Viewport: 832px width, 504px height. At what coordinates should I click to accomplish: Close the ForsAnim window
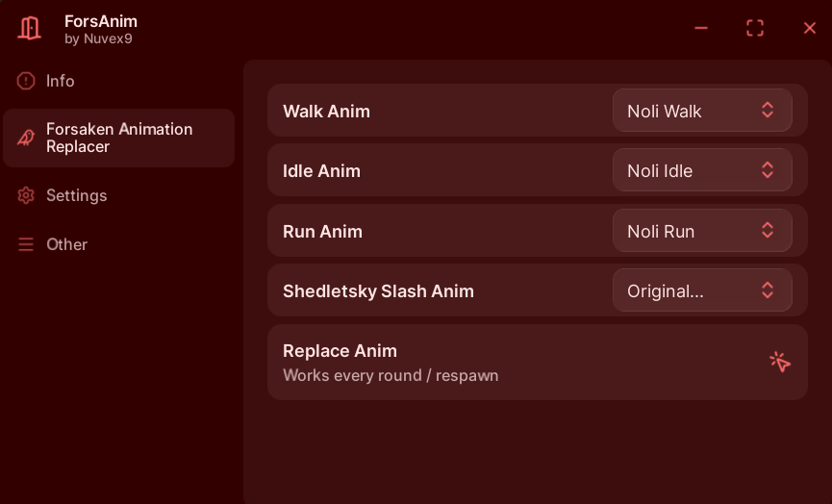coord(810,28)
